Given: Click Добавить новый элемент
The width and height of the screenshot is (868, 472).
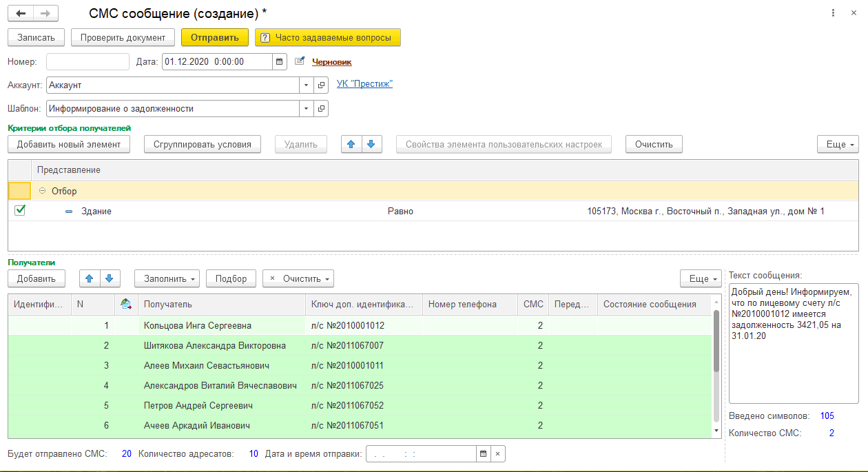Looking at the screenshot, I should point(69,144).
